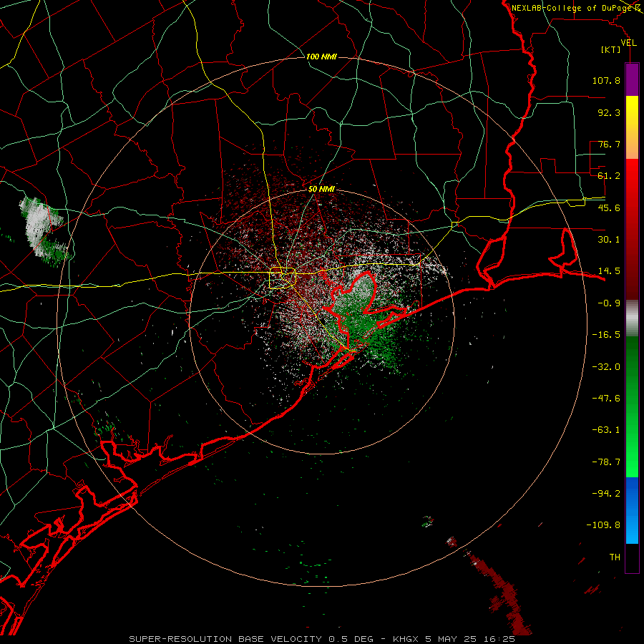
Task: Select the 30.1 scale value
Action: point(609,240)
